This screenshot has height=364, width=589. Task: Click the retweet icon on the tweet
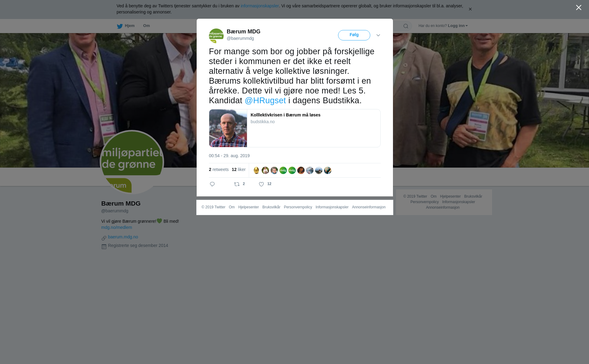pyautogui.click(x=237, y=184)
